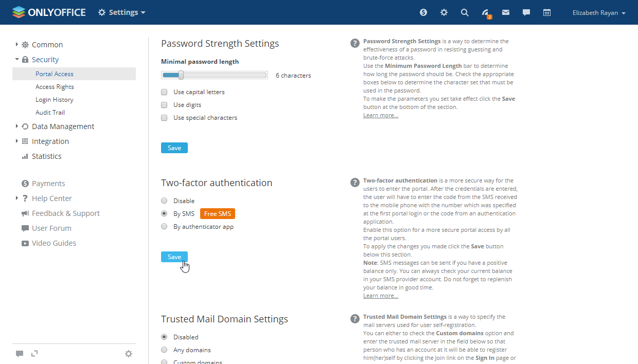Open Statistics in sidebar
Screen dimensions: 638x364
coord(46,156)
